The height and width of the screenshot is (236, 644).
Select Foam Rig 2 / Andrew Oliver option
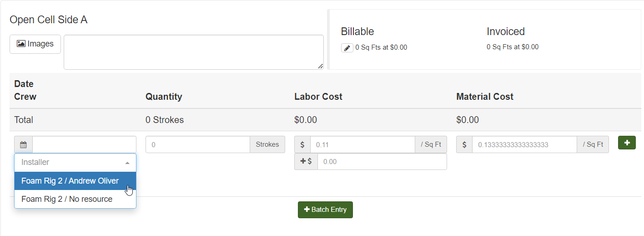pos(70,181)
